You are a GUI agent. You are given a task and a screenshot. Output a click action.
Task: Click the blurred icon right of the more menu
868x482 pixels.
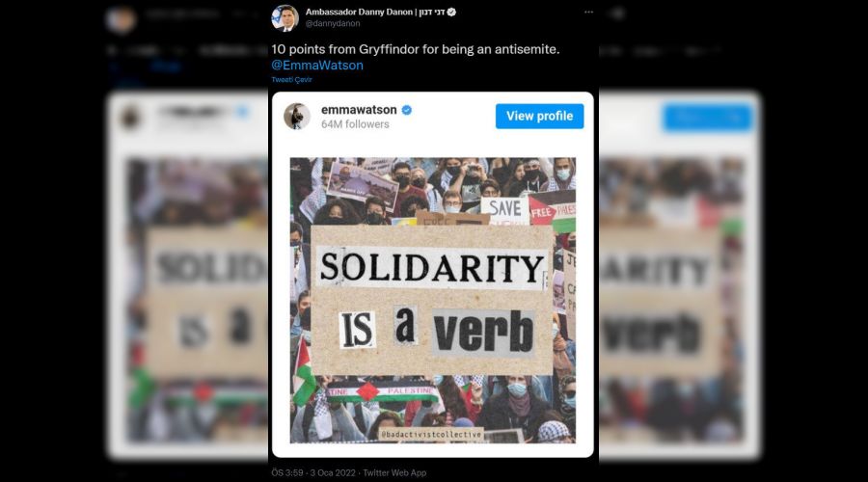click(617, 13)
